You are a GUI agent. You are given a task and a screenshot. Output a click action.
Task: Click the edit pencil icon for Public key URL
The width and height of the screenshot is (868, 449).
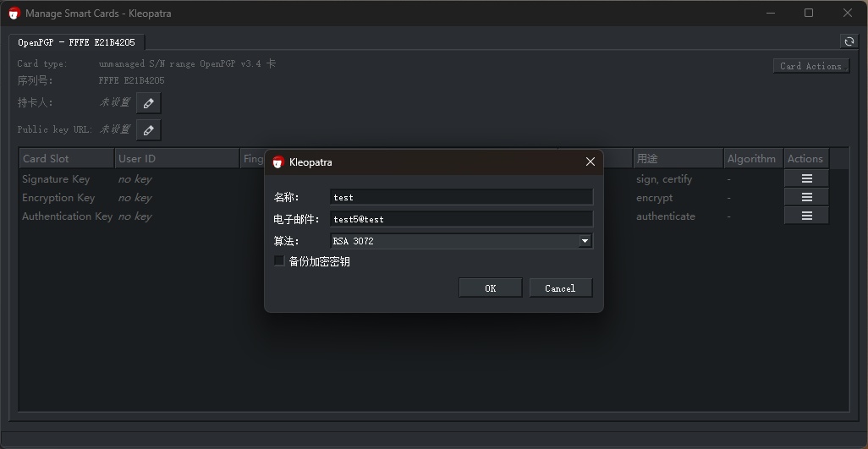click(148, 130)
